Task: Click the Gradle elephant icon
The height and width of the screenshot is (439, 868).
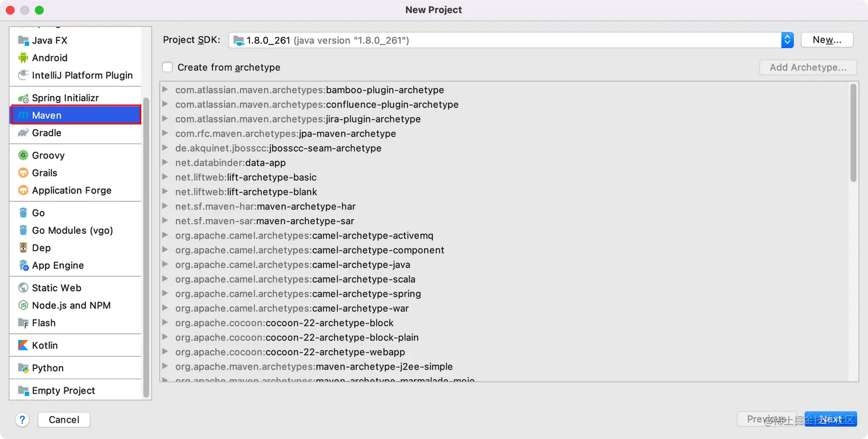Action: (23, 133)
